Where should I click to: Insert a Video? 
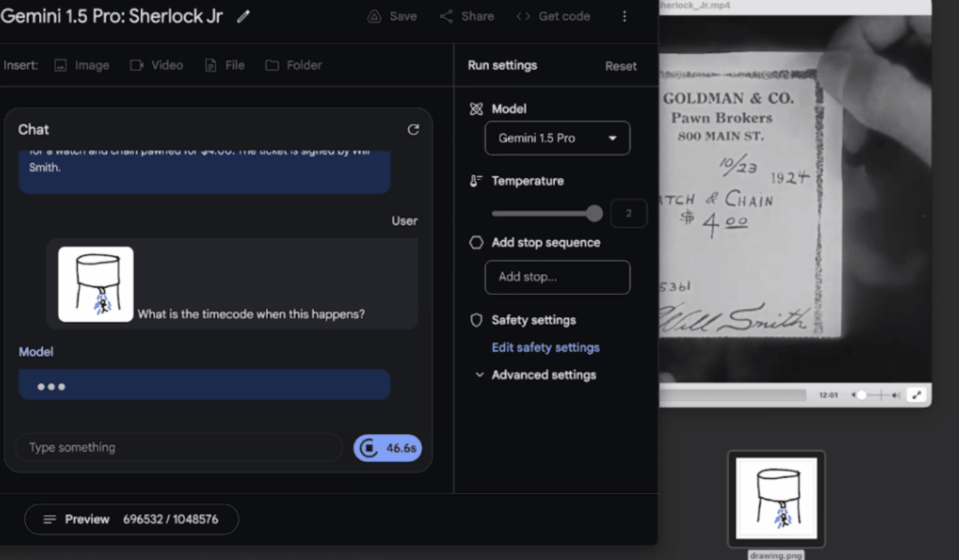coord(156,65)
